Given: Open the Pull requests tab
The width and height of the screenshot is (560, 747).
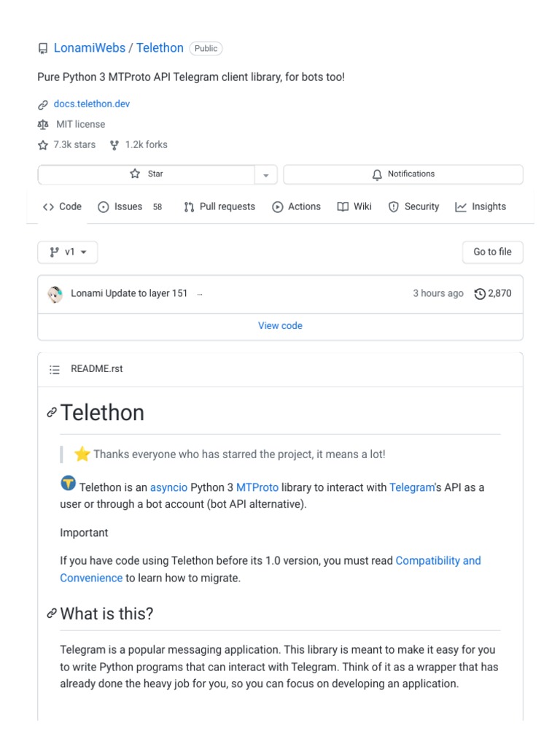Looking at the screenshot, I should tap(219, 207).
